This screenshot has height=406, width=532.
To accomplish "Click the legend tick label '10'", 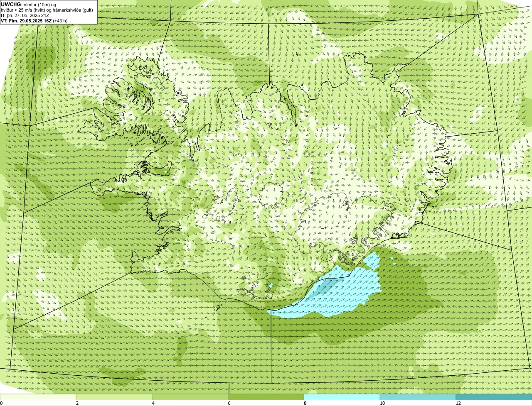I will tap(382, 403).
